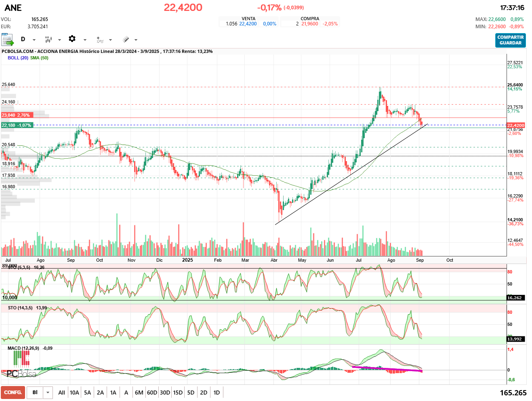Open the dropdown beside the BI button
This screenshot has width=532, height=401.
[48, 393]
